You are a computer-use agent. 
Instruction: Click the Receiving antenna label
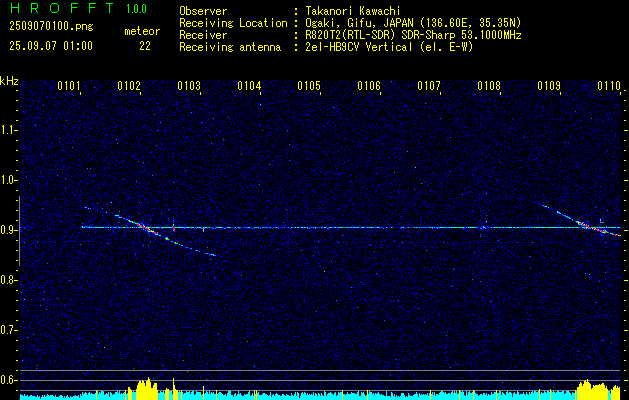coord(230,47)
